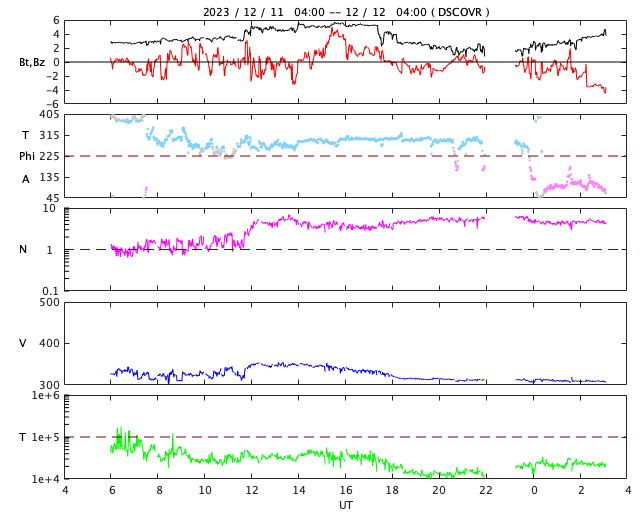This screenshot has height=512, width=640.
Task: Click the plot title date range text
Action: coord(346,12)
